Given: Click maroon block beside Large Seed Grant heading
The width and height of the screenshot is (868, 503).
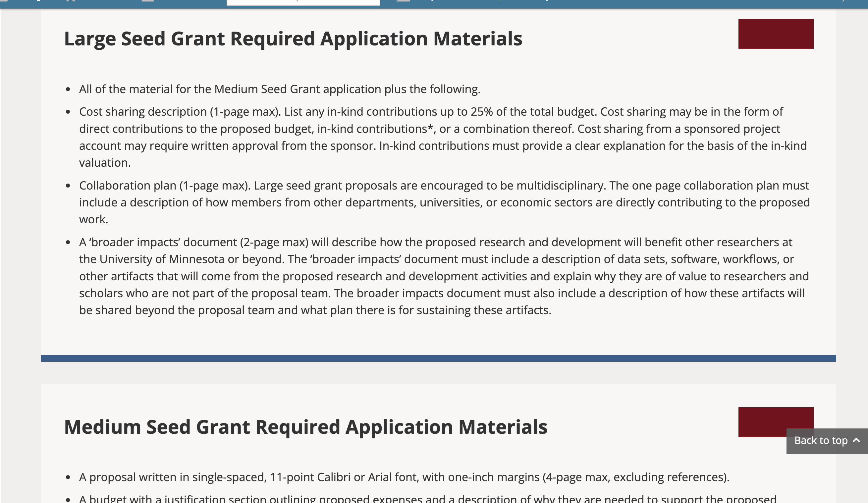Looking at the screenshot, I should point(776,34).
